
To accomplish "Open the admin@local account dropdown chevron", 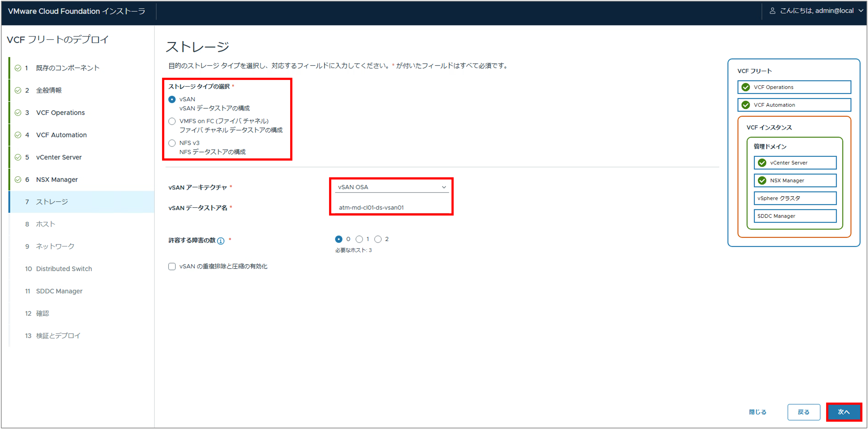I will tap(861, 11).
